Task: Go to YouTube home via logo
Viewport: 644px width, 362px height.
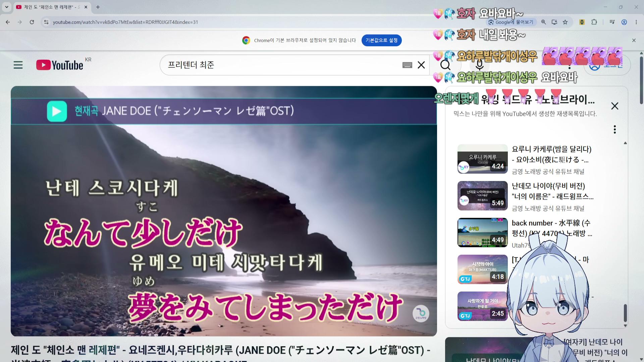Action: pos(60,65)
